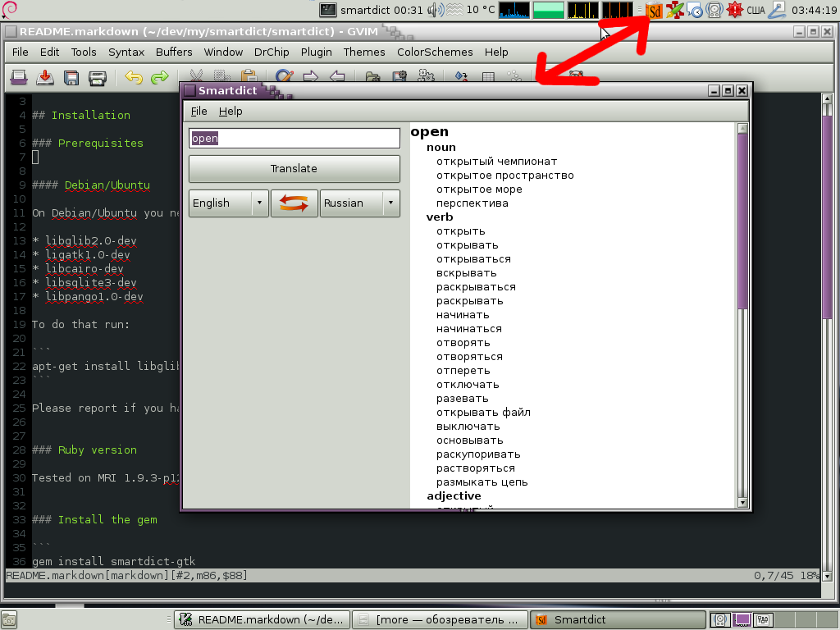Click the Smartdict results scrollbar thumb
This screenshot has height=630, width=840.
tap(742, 221)
